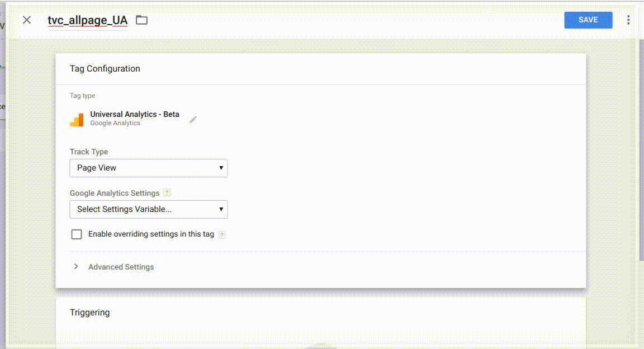Close the tag editor with the X icon

click(27, 20)
